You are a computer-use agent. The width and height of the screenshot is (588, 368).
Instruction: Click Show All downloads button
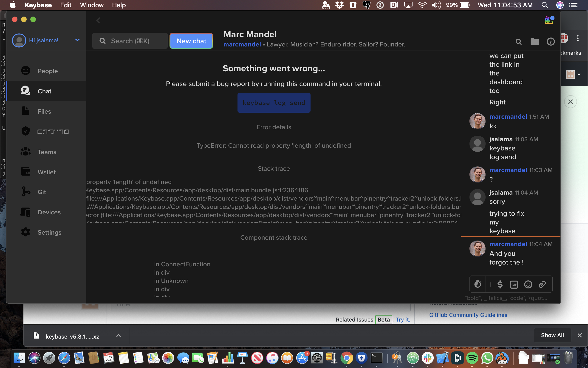tap(552, 335)
